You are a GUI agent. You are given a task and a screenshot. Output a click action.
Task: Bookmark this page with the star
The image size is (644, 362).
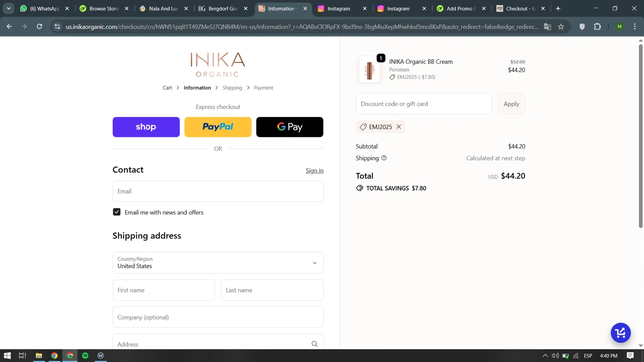(x=561, y=27)
